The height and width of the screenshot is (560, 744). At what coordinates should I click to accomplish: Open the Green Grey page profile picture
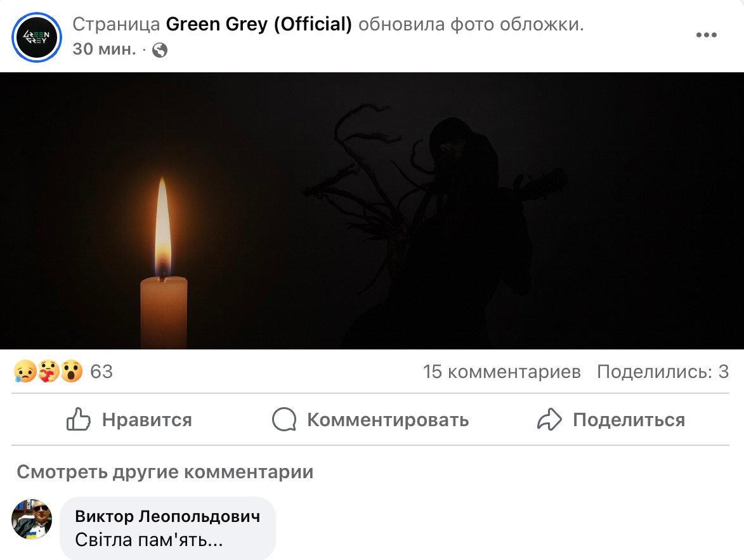pos(37,37)
